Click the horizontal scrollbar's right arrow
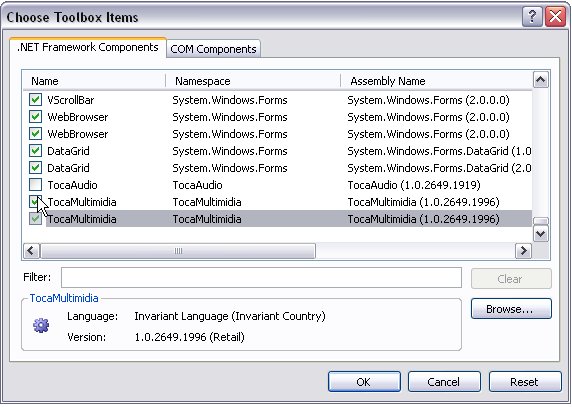Viewport: 572px width, 407px height. [523, 251]
